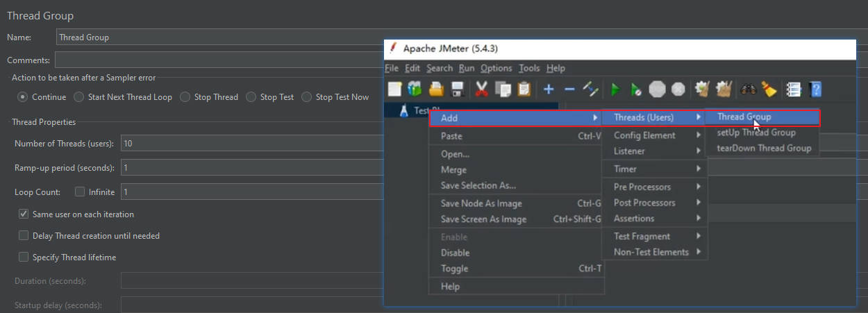Click the Start no pauses icon
The image size is (868, 313).
pos(636,90)
